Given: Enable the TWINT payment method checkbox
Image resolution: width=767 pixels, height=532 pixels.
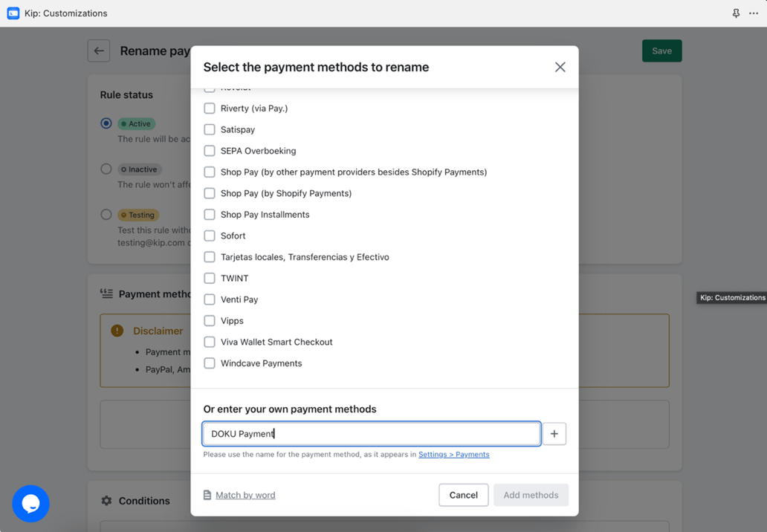Looking at the screenshot, I should click(x=210, y=278).
